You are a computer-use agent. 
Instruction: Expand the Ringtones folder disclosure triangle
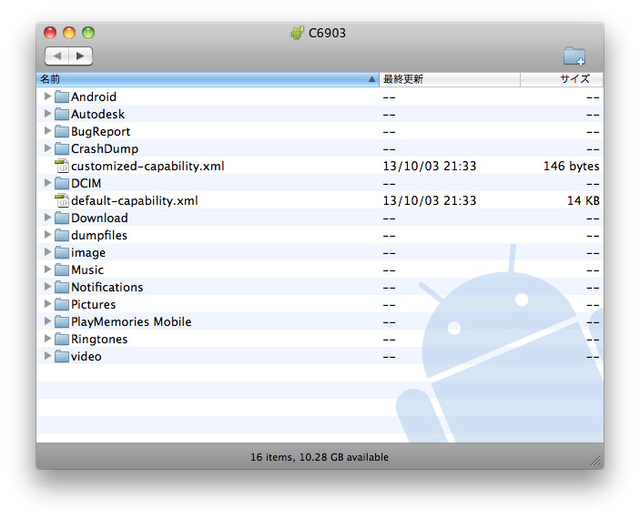47,339
